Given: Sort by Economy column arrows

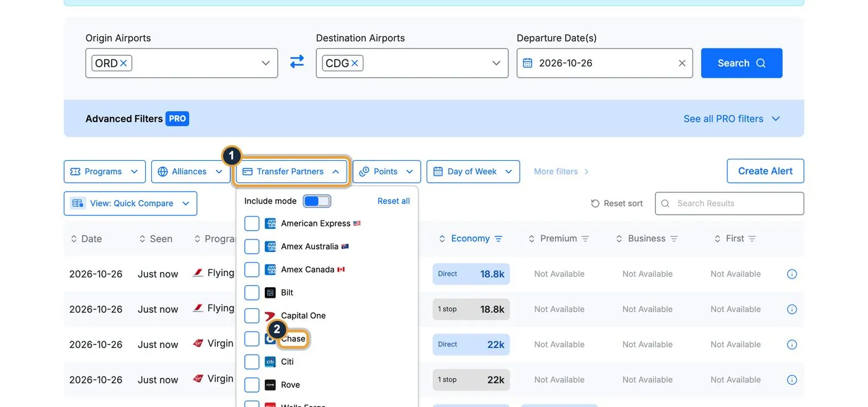Looking at the screenshot, I should (443, 239).
